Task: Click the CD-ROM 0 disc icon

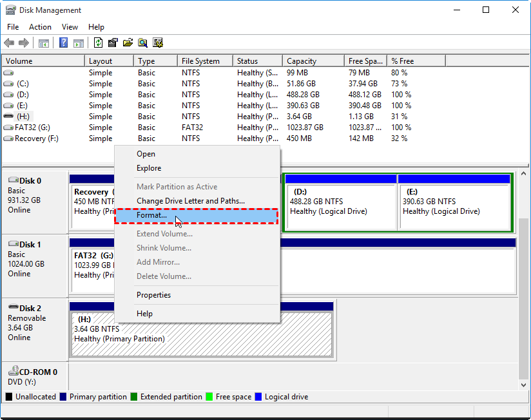Action: click(x=14, y=370)
